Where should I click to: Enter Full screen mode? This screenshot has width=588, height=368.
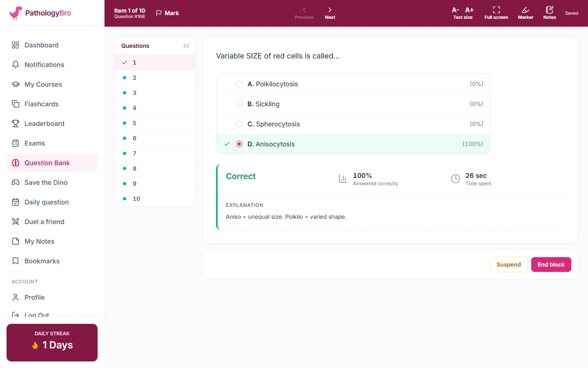(497, 13)
